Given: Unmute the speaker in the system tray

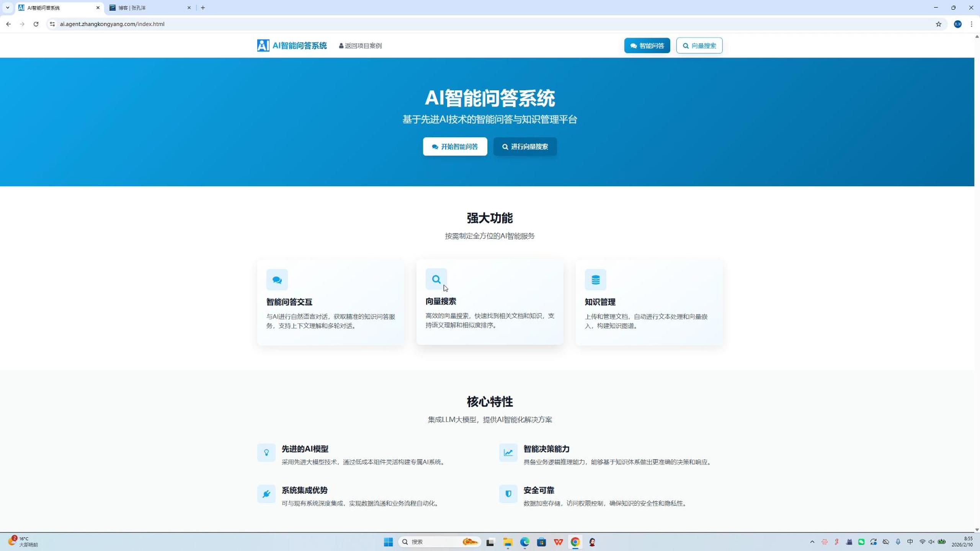Looking at the screenshot, I should [931, 542].
